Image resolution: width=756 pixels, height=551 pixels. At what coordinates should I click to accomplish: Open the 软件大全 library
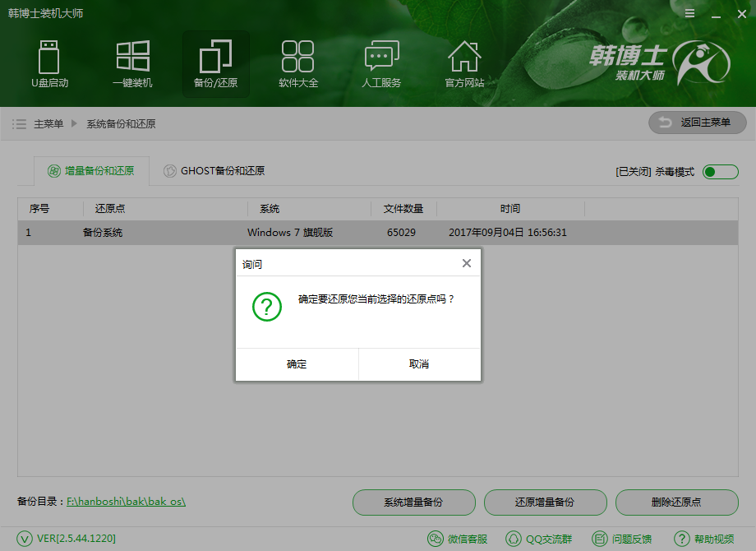[x=297, y=64]
